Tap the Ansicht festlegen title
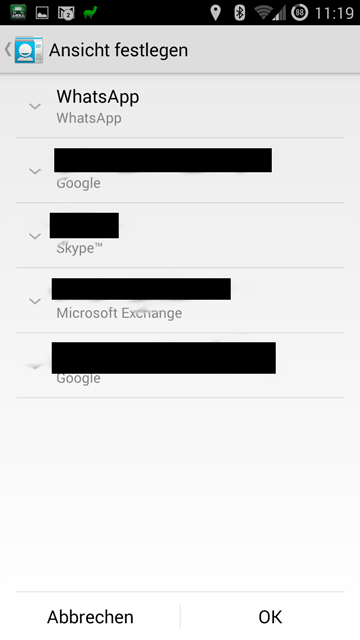 point(118,50)
